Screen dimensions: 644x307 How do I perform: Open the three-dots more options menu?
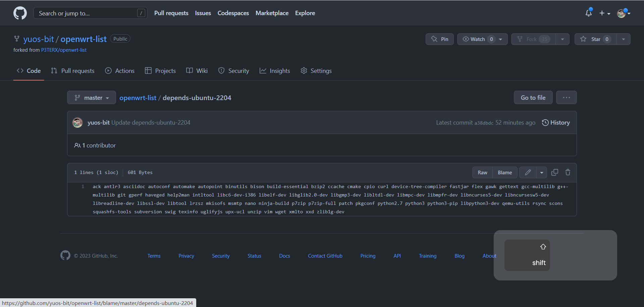(x=567, y=98)
